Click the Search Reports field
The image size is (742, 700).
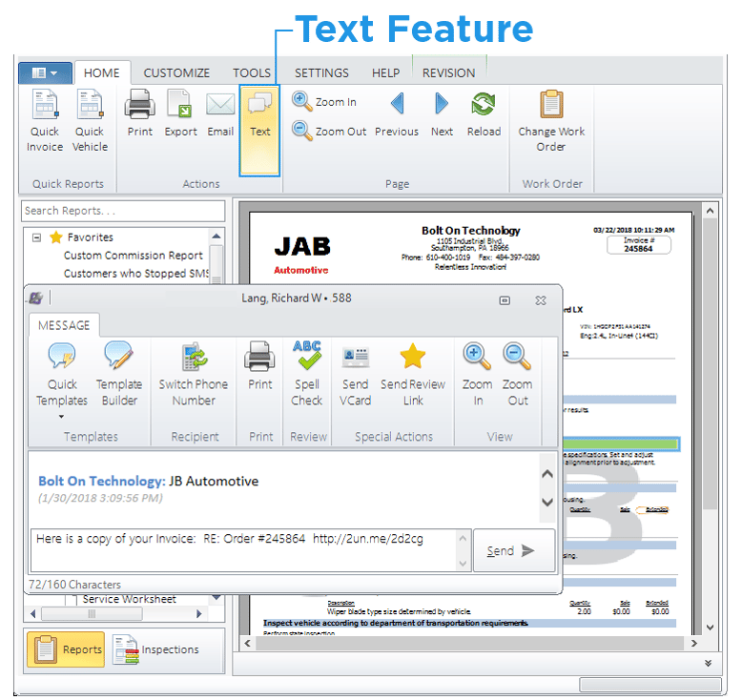(123, 211)
